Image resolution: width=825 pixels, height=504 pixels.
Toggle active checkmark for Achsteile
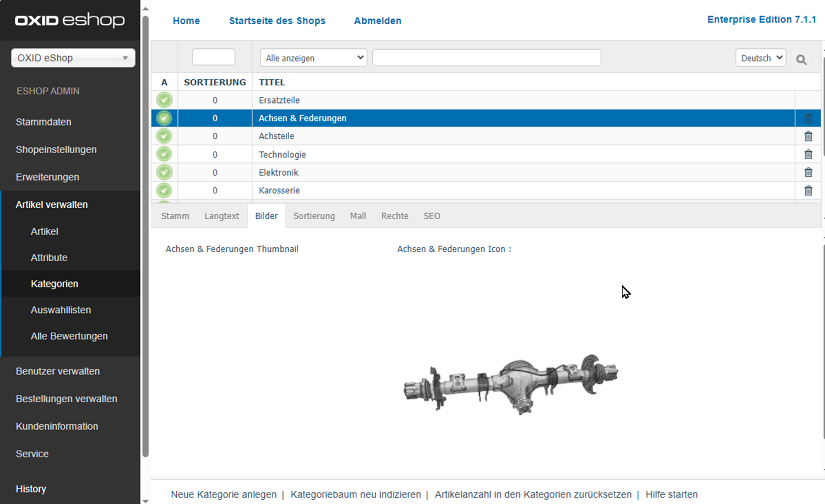click(164, 136)
